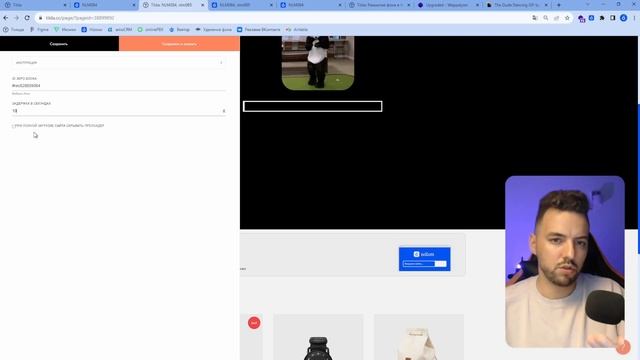This screenshot has width=640, height=360.
Task: Go back in browser history
Action: point(6,18)
